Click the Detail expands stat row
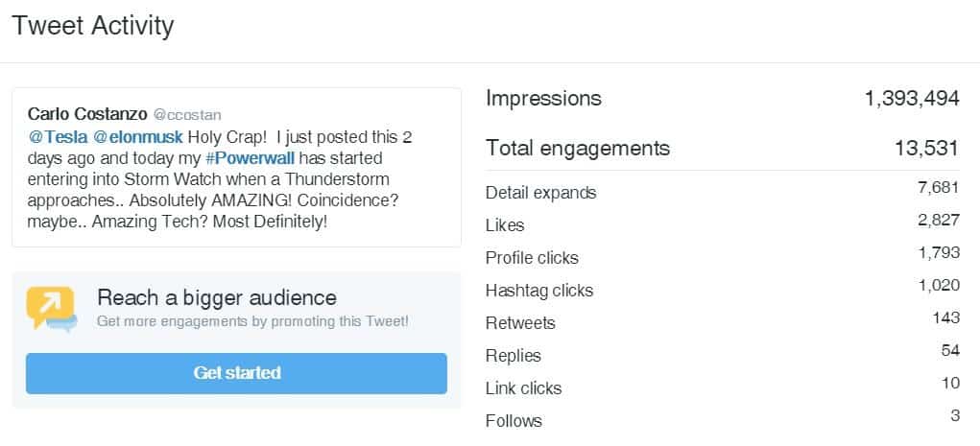The height and width of the screenshot is (446, 980). (x=723, y=193)
